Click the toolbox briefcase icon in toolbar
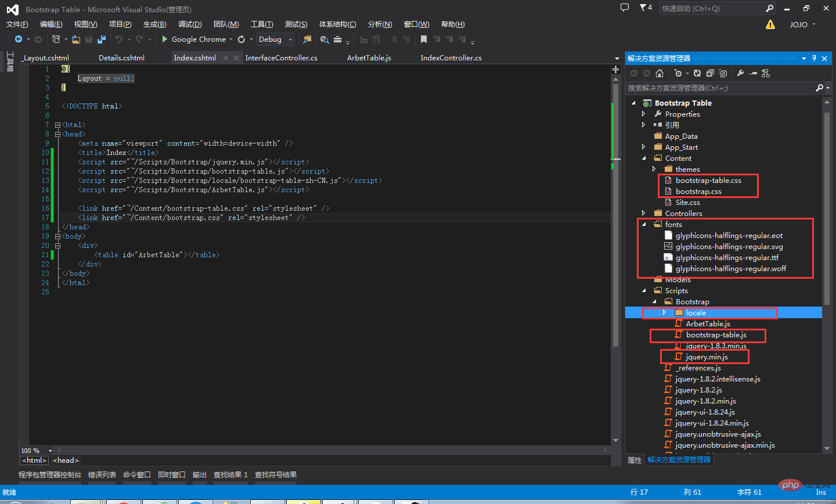Image resolution: width=836 pixels, height=504 pixels. pos(337,39)
